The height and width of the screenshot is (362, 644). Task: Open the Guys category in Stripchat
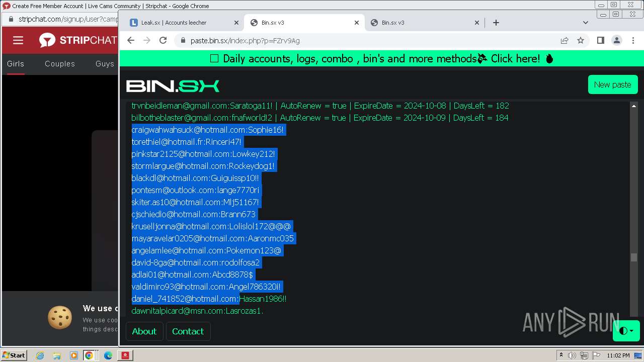click(x=105, y=64)
